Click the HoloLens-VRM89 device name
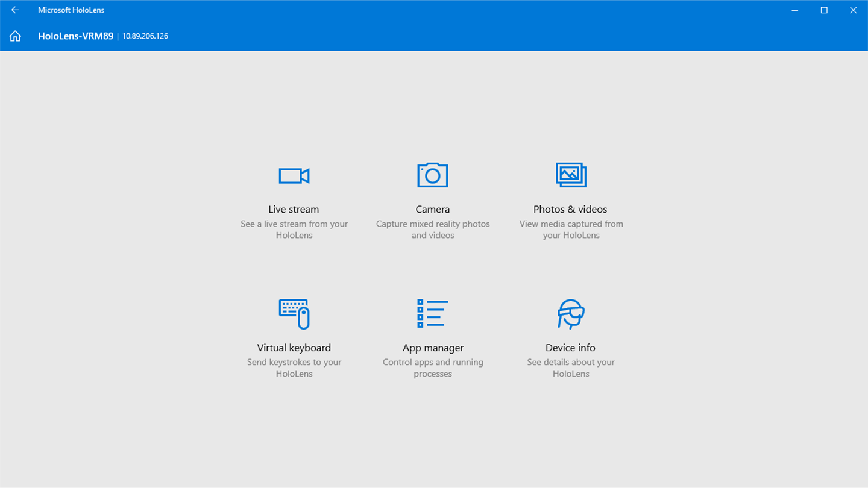This screenshot has width=868, height=488. 75,36
